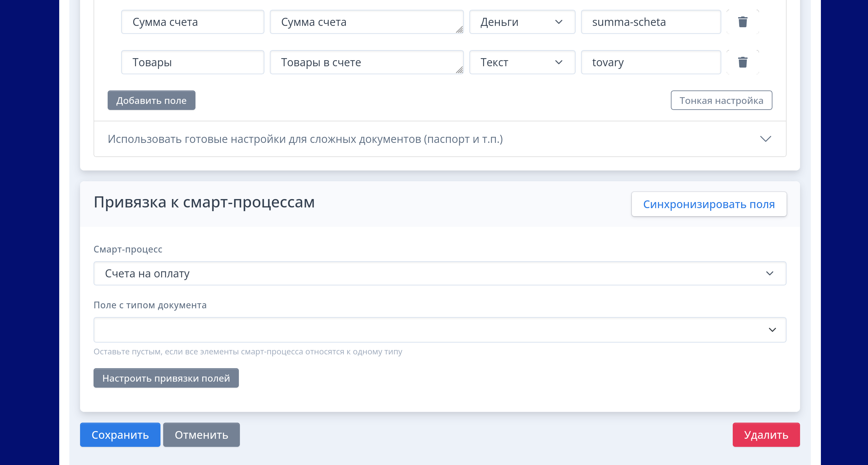Screen dimensions: 868x465
Task: Open the Счета на оплату smart-process dropdown
Action: click(x=440, y=273)
